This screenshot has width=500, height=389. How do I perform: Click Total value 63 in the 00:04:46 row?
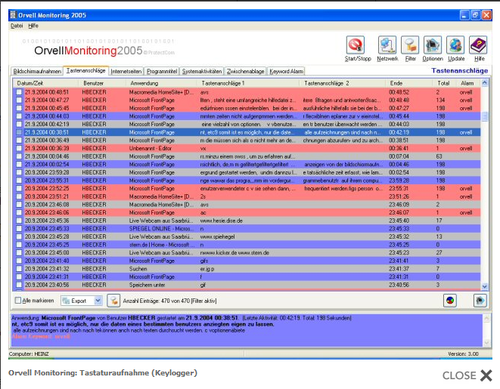[439, 156]
